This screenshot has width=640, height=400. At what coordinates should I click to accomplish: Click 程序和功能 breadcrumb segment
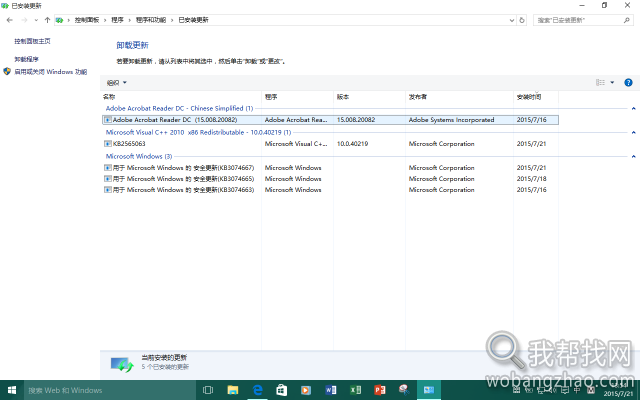point(151,20)
